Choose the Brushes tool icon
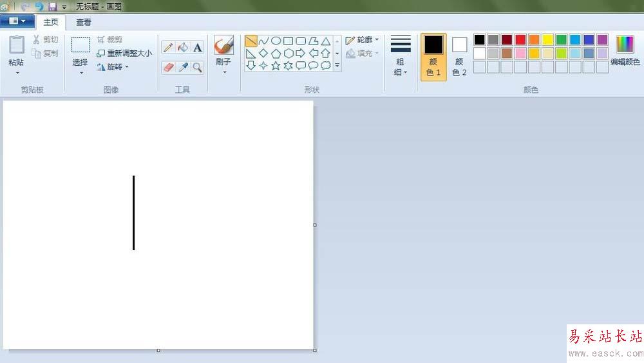Image resolution: width=644 pixels, height=363 pixels. click(x=224, y=45)
